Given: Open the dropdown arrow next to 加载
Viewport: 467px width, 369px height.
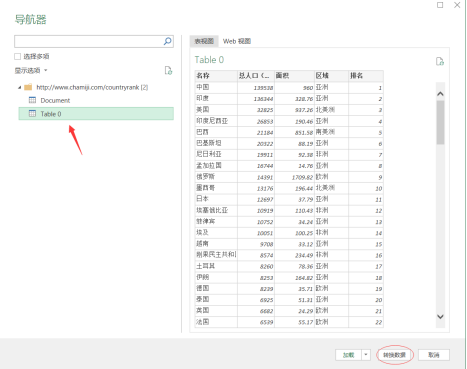Looking at the screenshot, I should tap(366, 355).
